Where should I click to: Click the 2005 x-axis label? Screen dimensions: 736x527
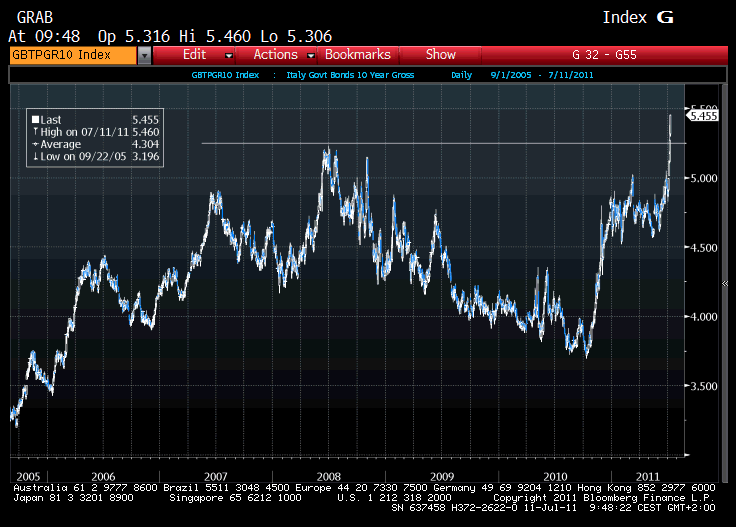pyautogui.click(x=28, y=476)
